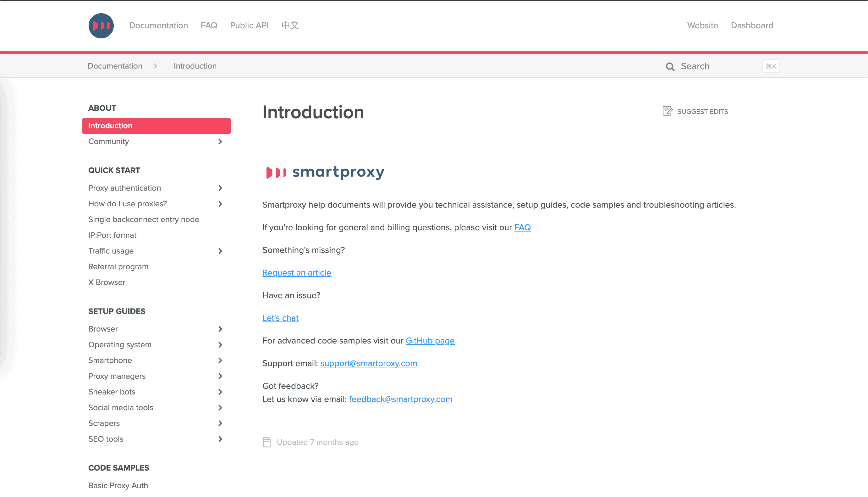Open How do I use proxies? item
Screen dimensions: 868x497
128,204
